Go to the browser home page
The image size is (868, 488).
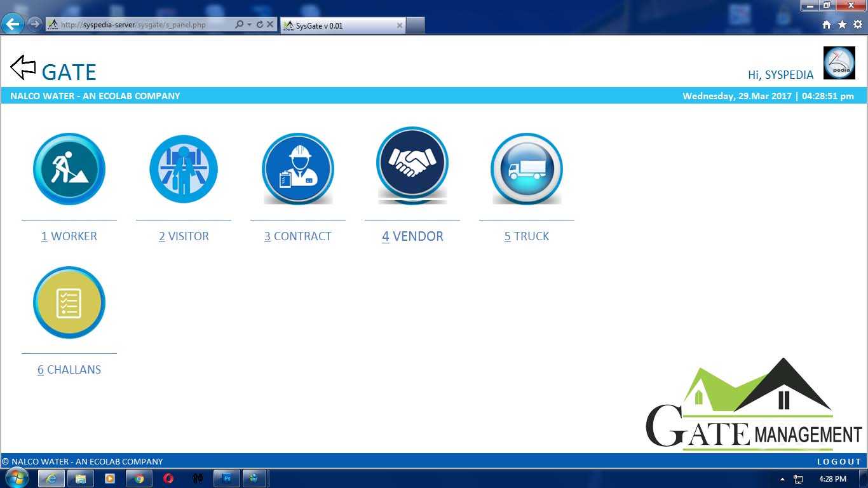click(827, 25)
